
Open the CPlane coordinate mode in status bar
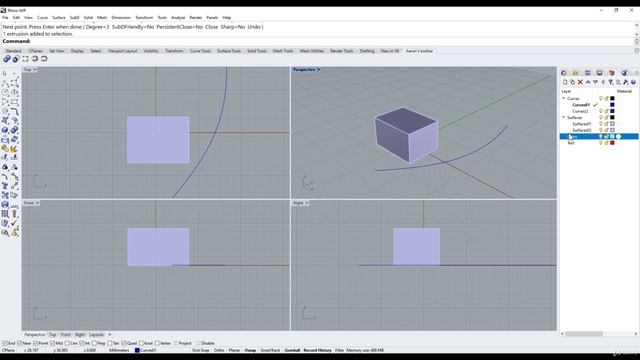[x=9, y=350]
